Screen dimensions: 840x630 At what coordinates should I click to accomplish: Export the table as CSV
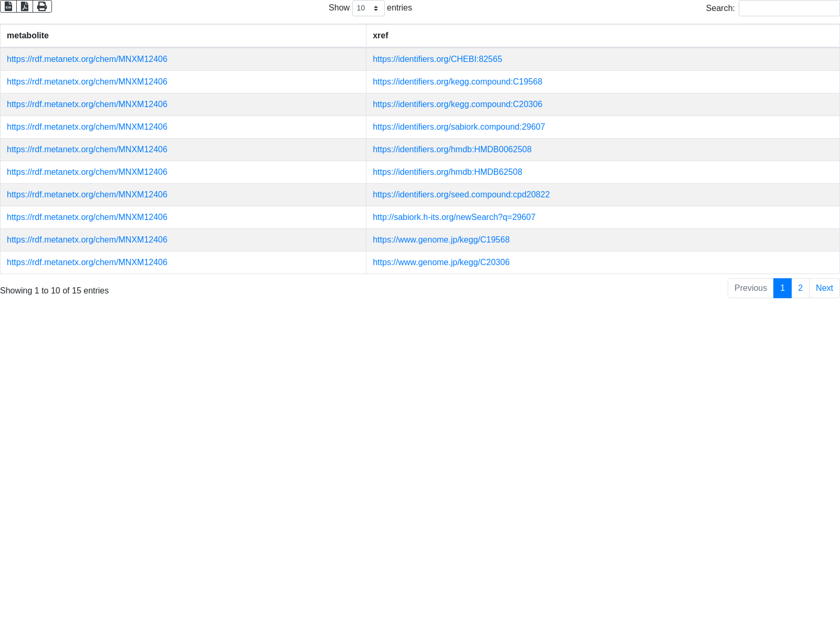pyautogui.click(x=8, y=6)
